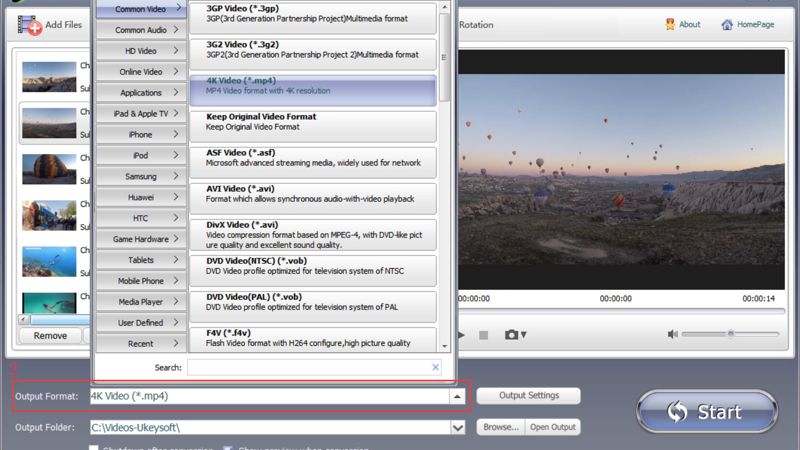Viewport: 800px width, 450px height.
Task: Click the Add Files film icon
Action: coord(30,24)
